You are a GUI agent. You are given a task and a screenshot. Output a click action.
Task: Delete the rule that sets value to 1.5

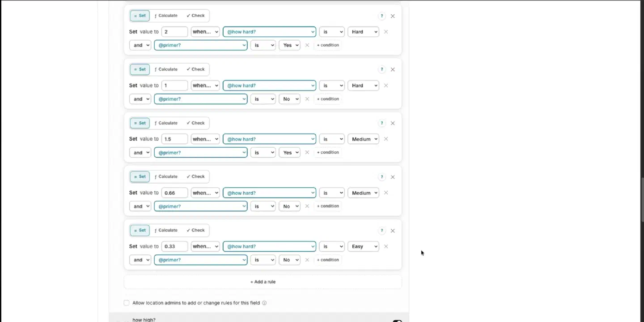pyautogui.click(x=393, y=123)
